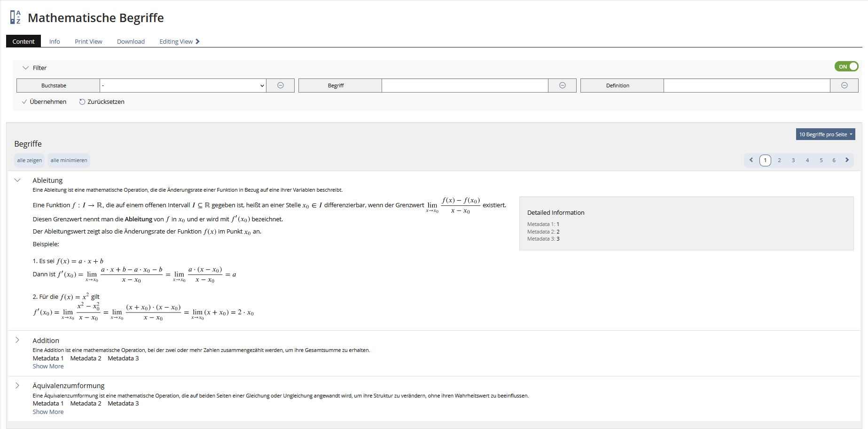The image size is (868, 429).
Task: Collapse the Filter section
Action: tap(26, 68)
